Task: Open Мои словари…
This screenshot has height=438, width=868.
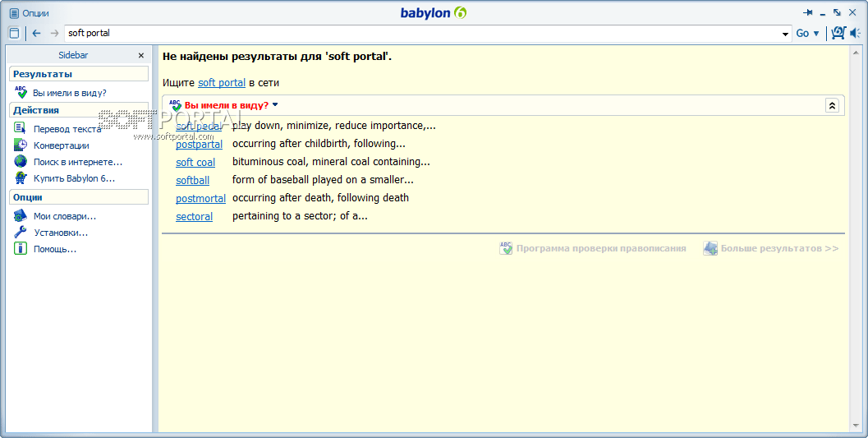Action: click(65, 216)
